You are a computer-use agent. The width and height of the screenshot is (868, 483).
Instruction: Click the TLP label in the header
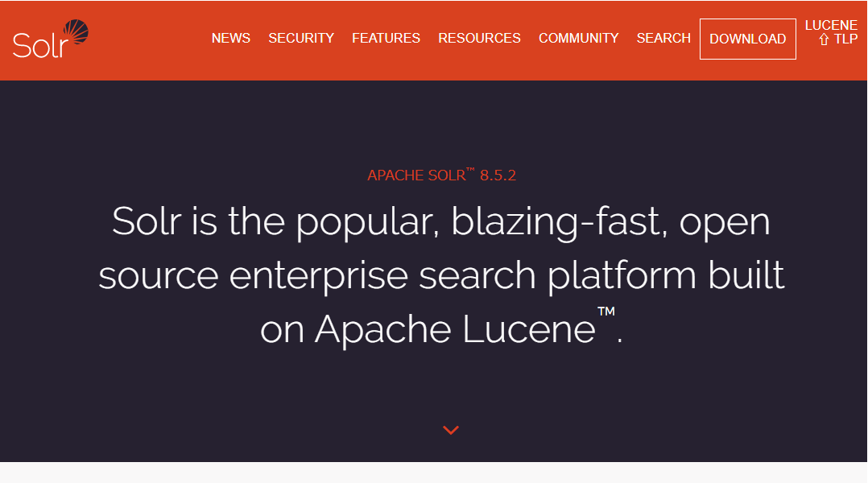[x=845, y=39]
